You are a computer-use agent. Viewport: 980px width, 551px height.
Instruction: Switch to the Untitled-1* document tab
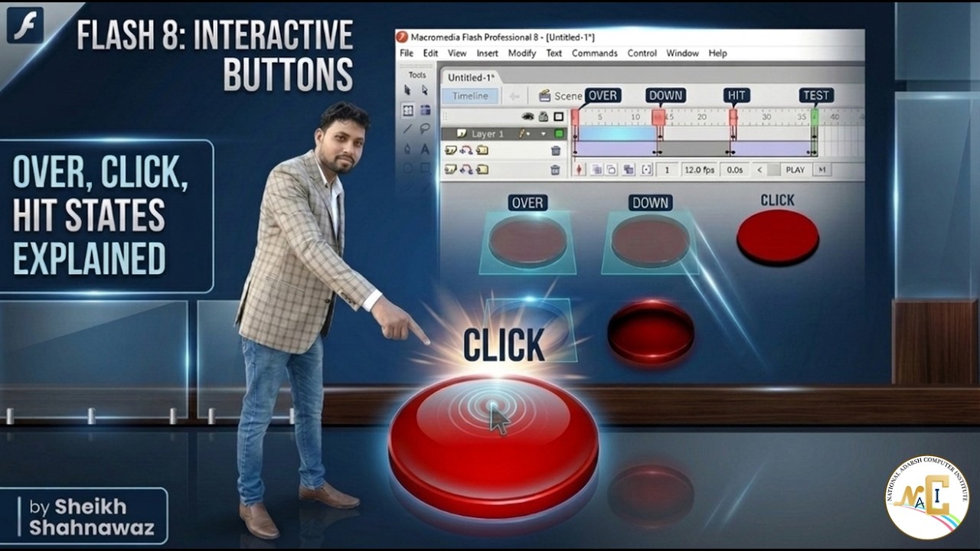471,77
